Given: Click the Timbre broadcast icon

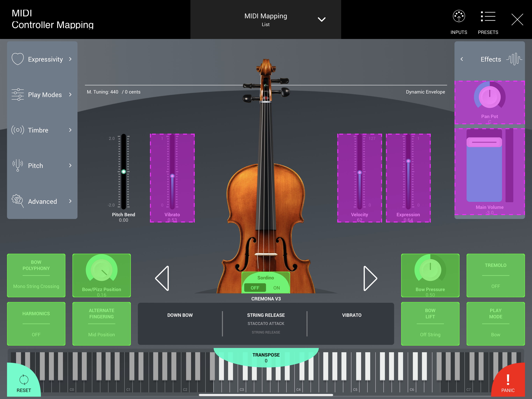Looking at the screenshot, I should [x=18, y=130].
